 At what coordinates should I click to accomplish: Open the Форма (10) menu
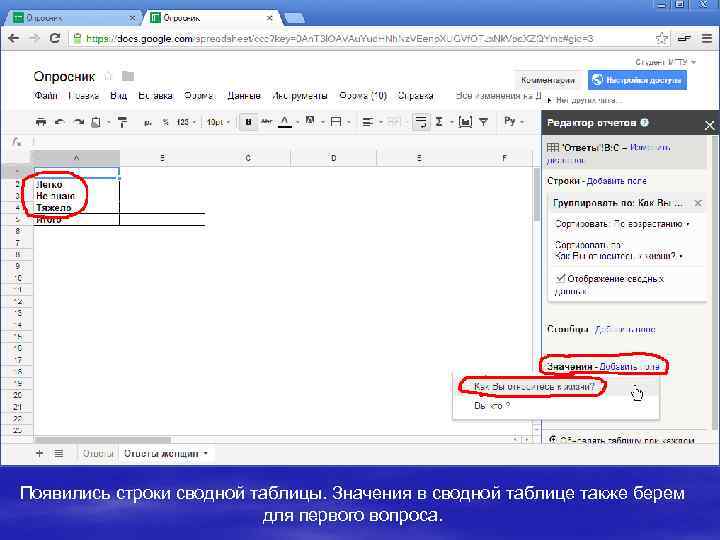(x=363, y=96)
